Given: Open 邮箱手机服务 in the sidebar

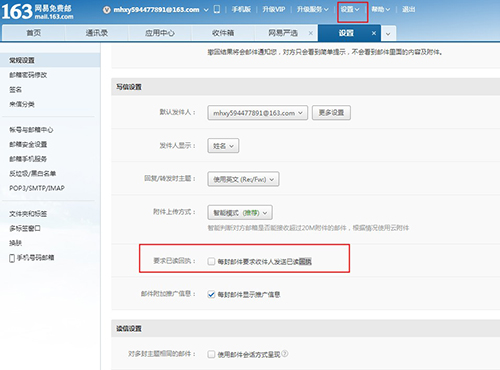Looking at the screenshot, I should [x=28, y=159].
